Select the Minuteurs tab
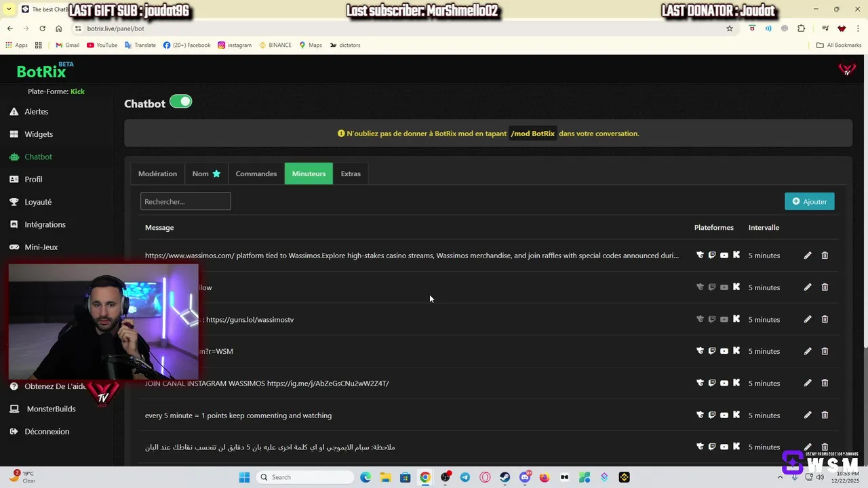The height and width of the screenshot is (488, 868). click(309, 174)
